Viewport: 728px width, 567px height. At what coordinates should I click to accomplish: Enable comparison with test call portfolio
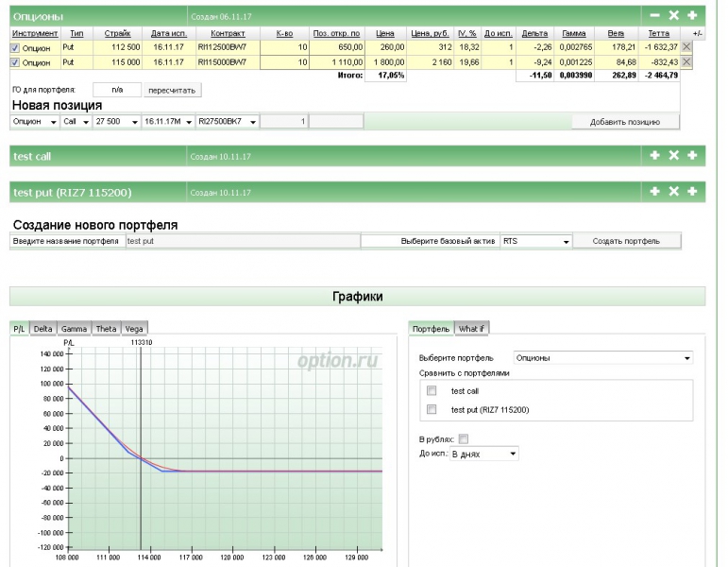(x=432, y=390)
